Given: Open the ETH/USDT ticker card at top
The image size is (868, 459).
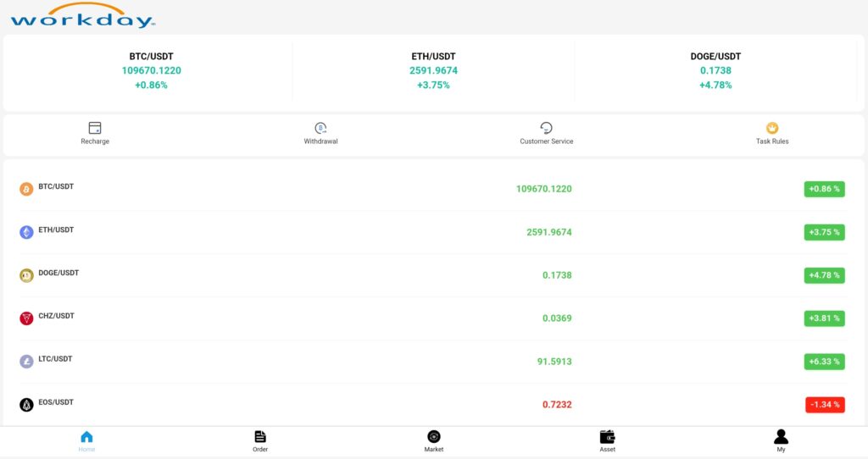Looking at the screenshot, I should point(433,71).
